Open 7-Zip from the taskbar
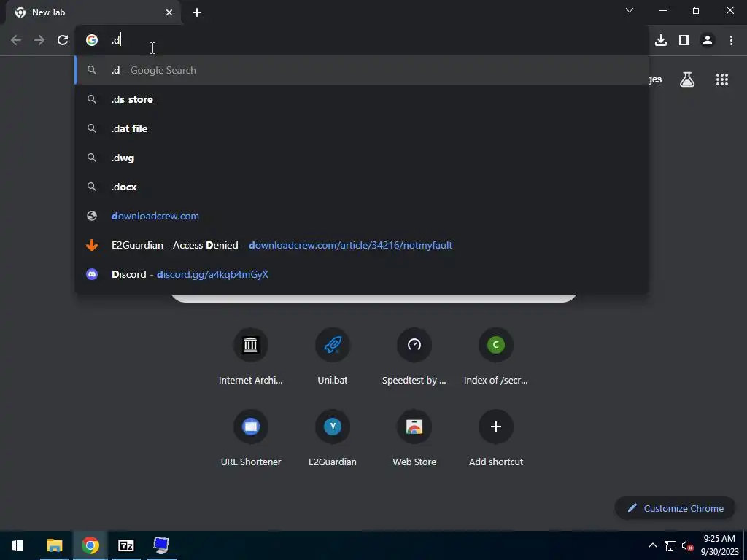This screenshot has height=560, width=747. pyautogui.click(x=125, y=545)
